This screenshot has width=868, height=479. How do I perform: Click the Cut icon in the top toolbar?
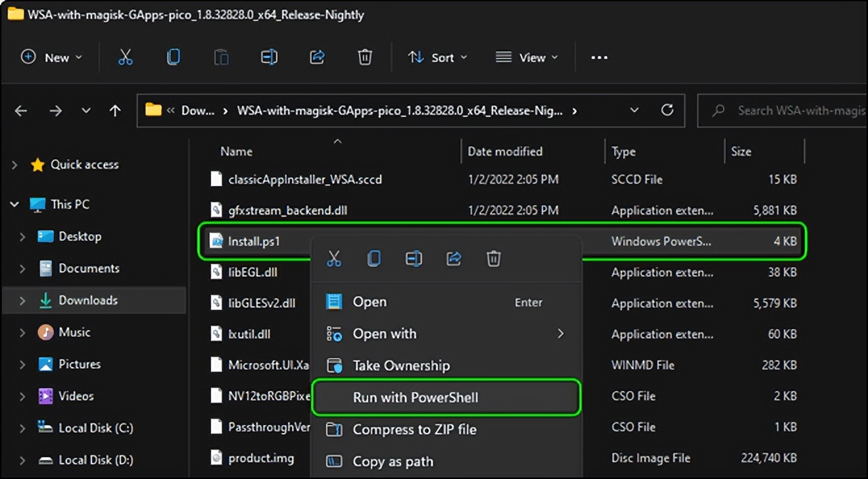pyautogui.click(x=125, y=57)
